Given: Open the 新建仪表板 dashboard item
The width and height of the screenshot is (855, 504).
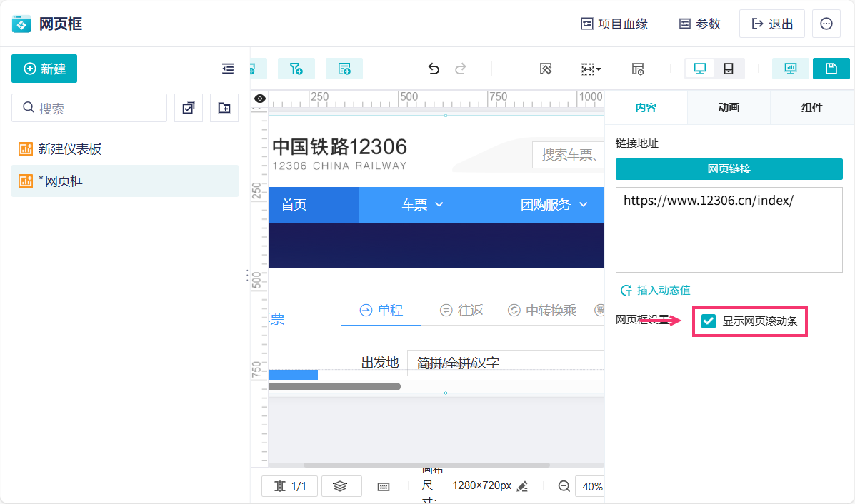Looking at the screenshot, I should tap(125, 148).
